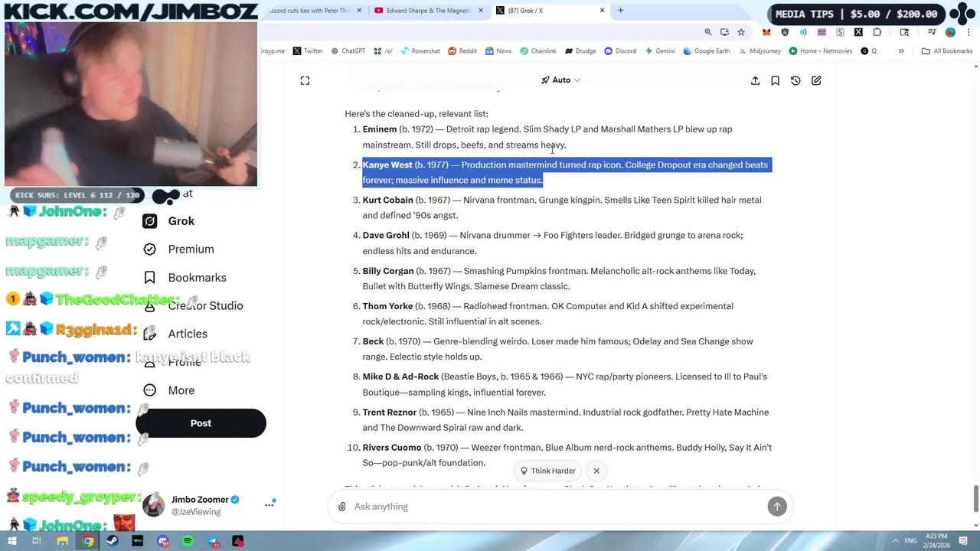This screenshot has height=551, width=980.
Task: Expand hidden bookmarks overflow chevron
Action: tap(901, 51)
